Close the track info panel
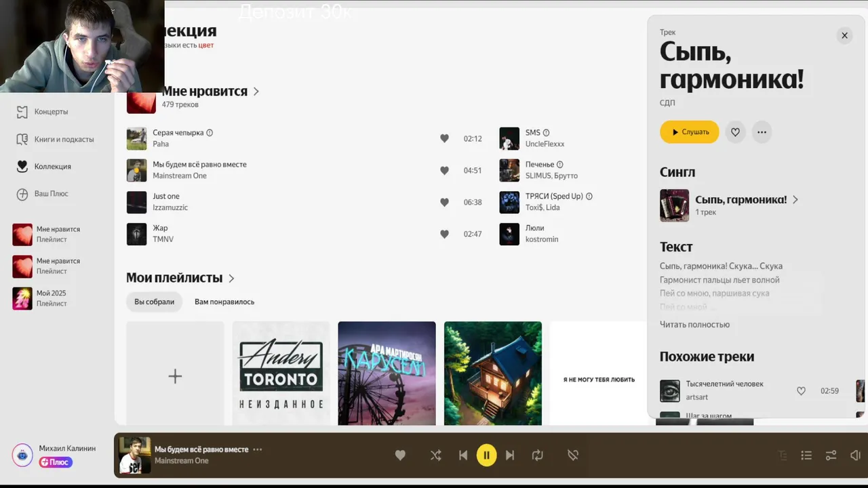Image resolution: width=868 pixels, height=488 pixels. 844,35
